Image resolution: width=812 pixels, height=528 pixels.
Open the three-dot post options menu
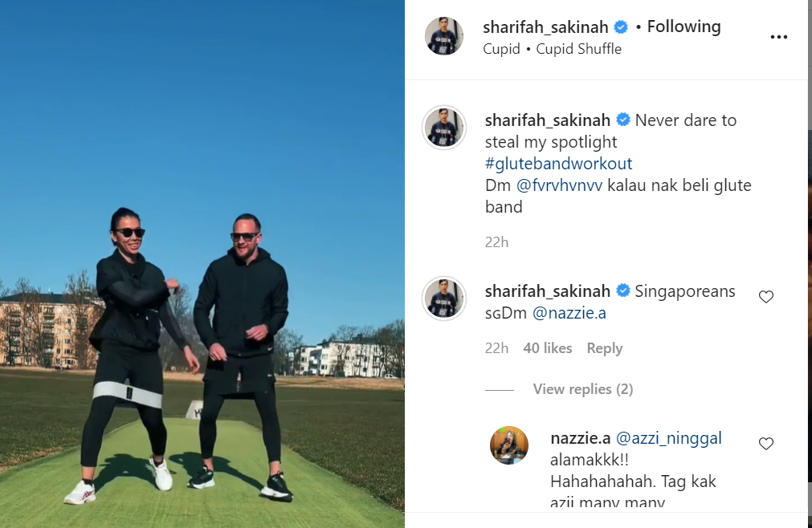[778, 37]
